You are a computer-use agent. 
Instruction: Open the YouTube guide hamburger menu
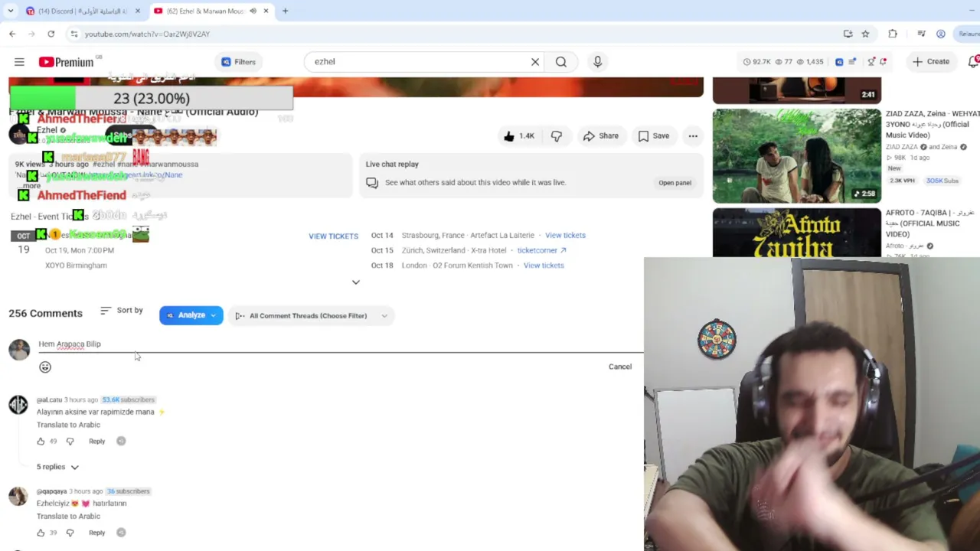[x=19, y=62]
